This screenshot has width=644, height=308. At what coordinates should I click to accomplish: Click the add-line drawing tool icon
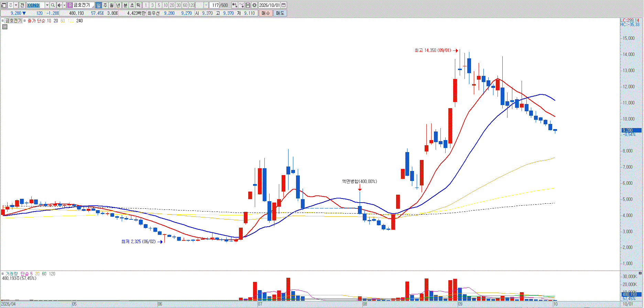241,5
